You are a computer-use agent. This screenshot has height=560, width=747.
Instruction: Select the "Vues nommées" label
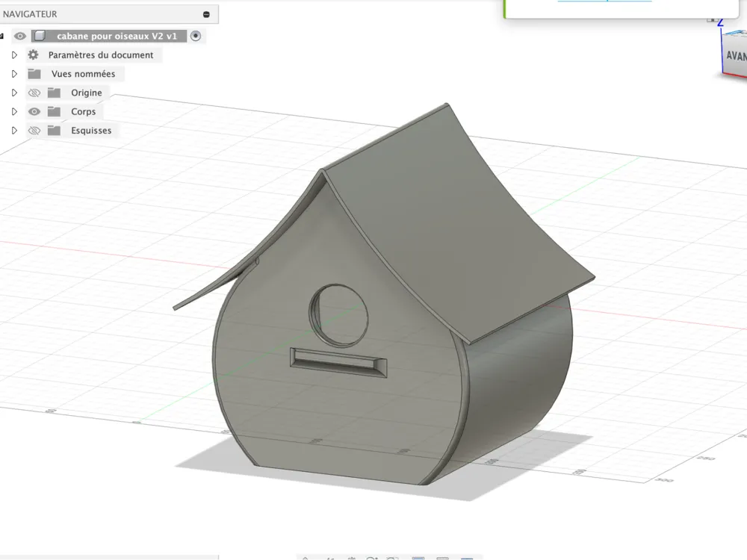click(x=84, y=74)
